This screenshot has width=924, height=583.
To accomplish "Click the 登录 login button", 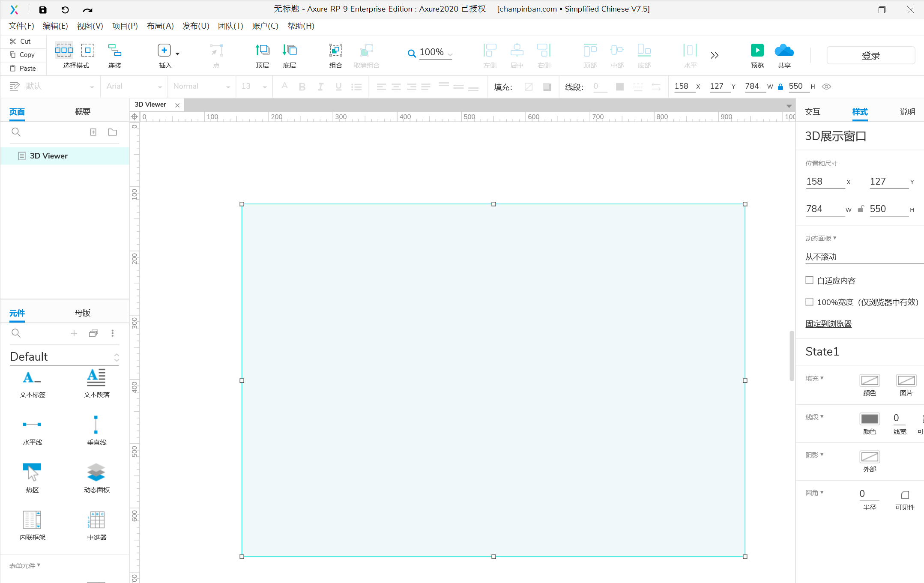I will (870, 55).
